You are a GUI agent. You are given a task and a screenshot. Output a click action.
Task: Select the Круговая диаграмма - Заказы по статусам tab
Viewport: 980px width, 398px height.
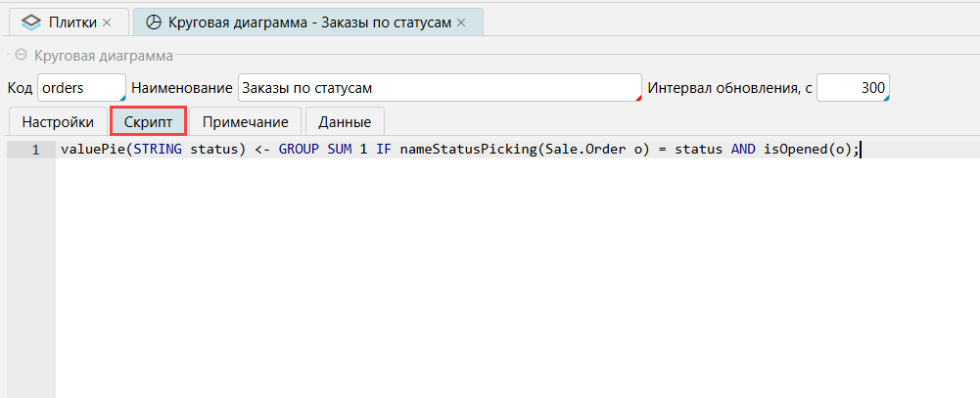point(308,22)
